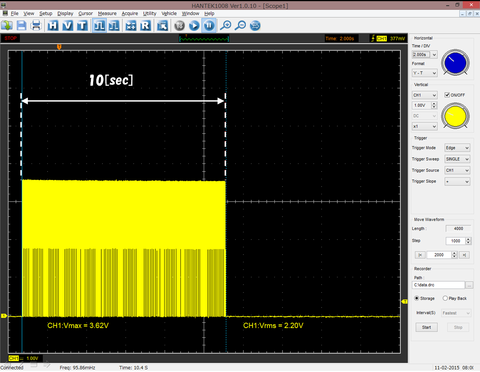Increase the 2000 waveform position stepper

tap(454, 253)
